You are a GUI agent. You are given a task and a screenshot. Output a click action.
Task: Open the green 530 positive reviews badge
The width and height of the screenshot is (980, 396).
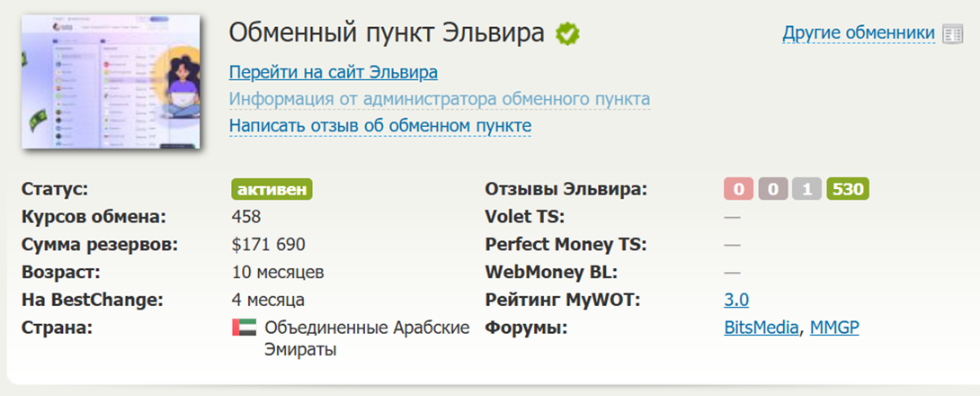click(847, 190)
